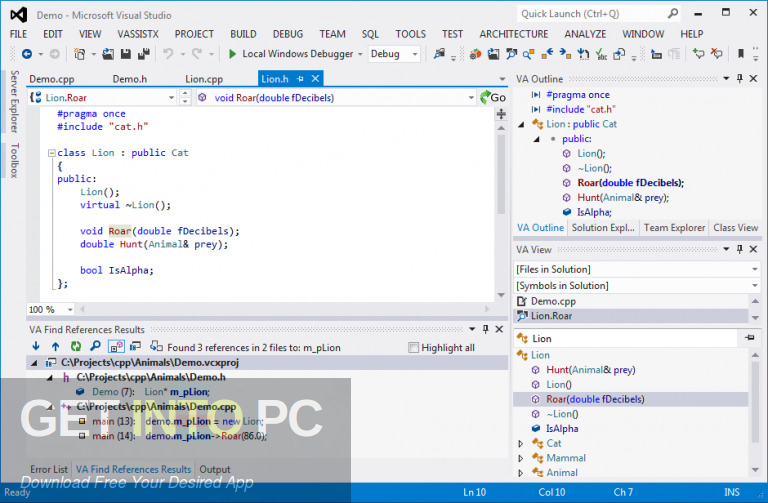Open the VASSISTX menu
768x503 pixels.
(x=138, y=34)
